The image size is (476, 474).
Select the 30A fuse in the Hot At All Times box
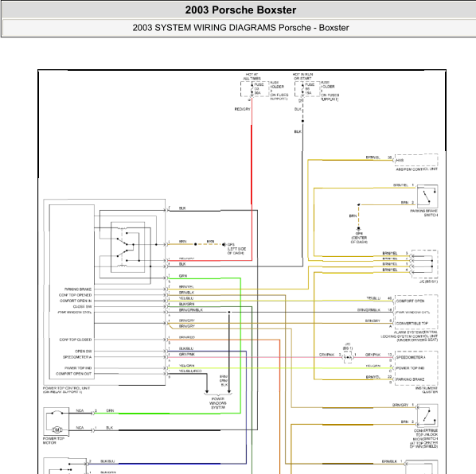click(255, 89)
